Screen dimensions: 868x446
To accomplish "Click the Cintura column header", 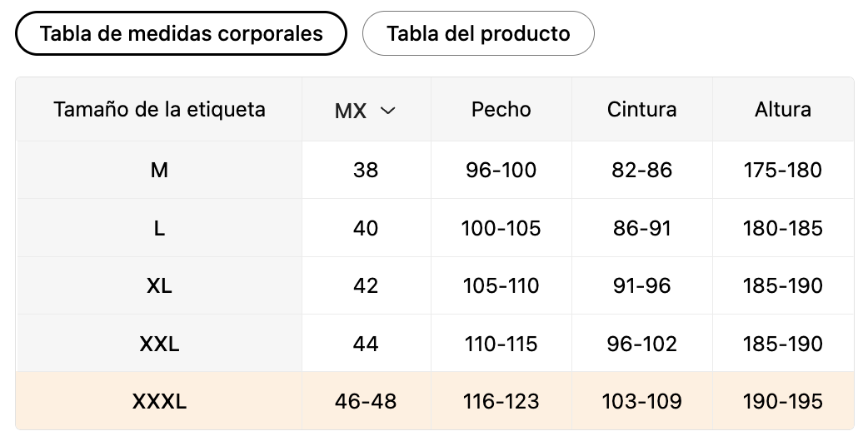I will (641, 109).
